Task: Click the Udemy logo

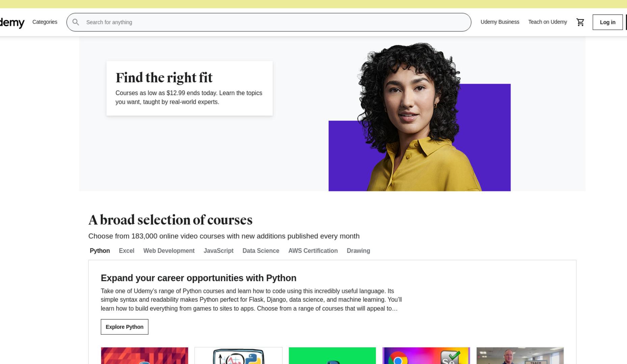Action: click(x=12, y=22)
